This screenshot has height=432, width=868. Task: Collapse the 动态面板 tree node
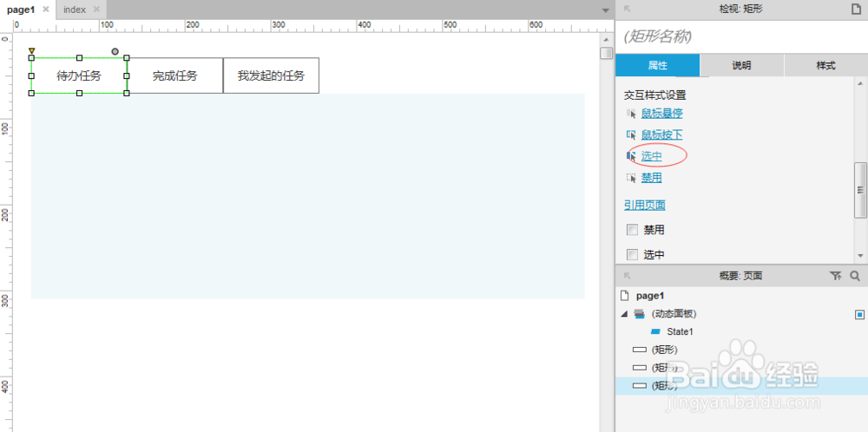tap(624, 314)
